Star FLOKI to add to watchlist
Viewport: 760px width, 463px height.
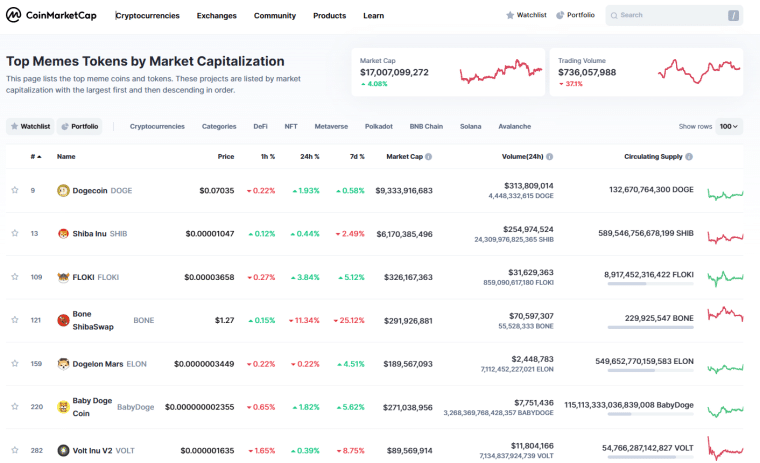15,277
